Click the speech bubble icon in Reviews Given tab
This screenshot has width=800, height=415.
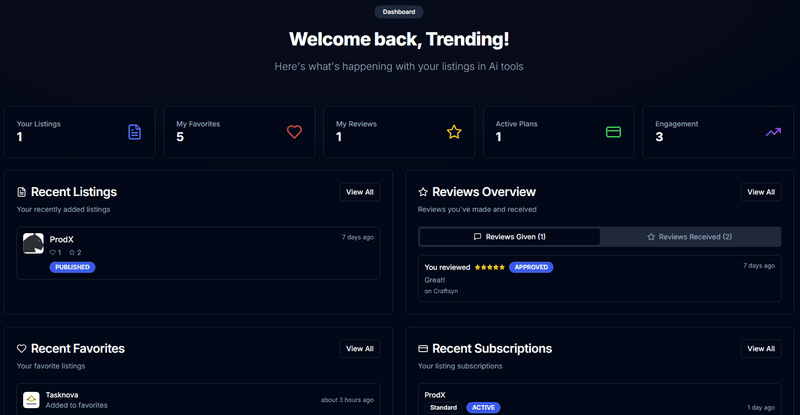[478, 237]
